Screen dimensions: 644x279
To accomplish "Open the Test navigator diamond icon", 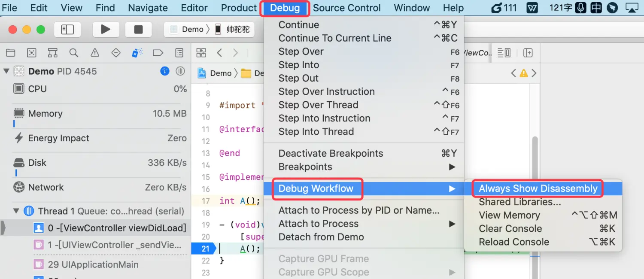I will click(116, 53).
